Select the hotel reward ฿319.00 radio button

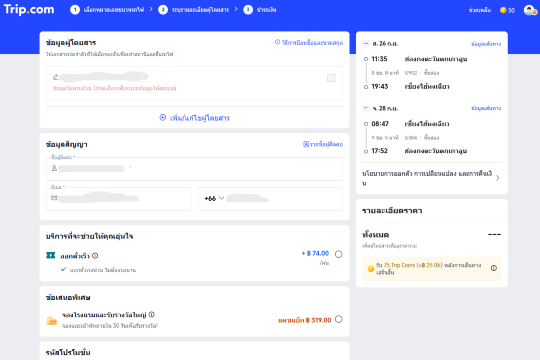pyautogui.click(x=339, y=319)
